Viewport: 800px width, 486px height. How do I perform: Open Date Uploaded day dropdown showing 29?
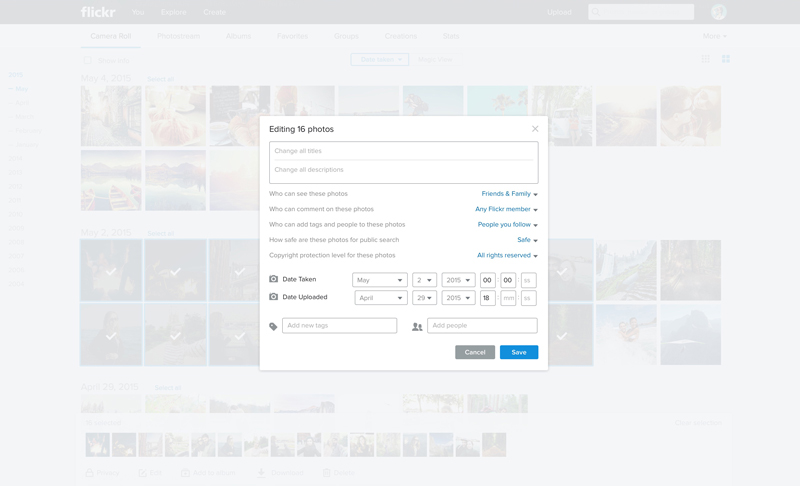[424, 298]
